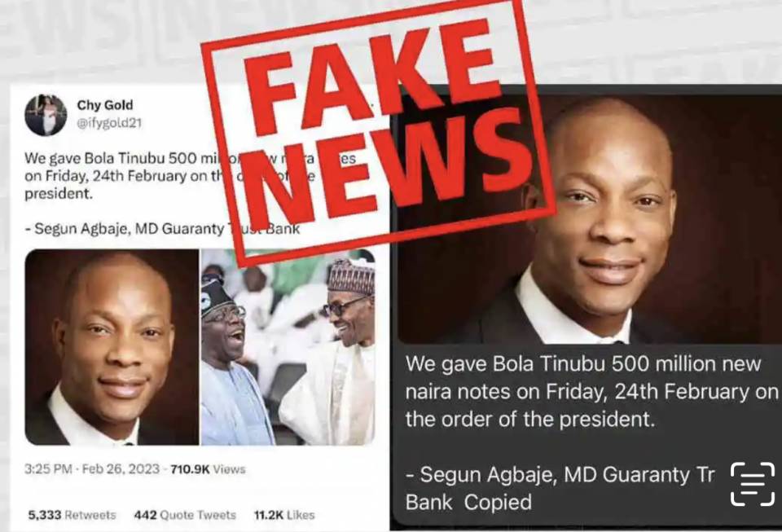
Task: Select the tweet text about Bola Tinubu
Action: point(190,175)
